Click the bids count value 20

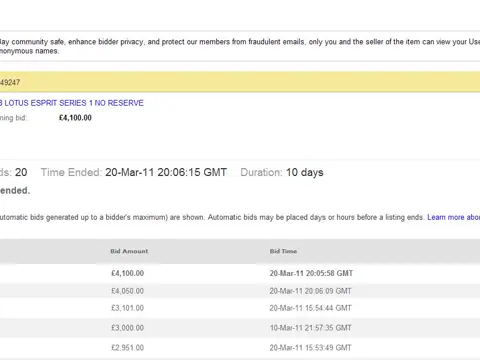point(21,172)
